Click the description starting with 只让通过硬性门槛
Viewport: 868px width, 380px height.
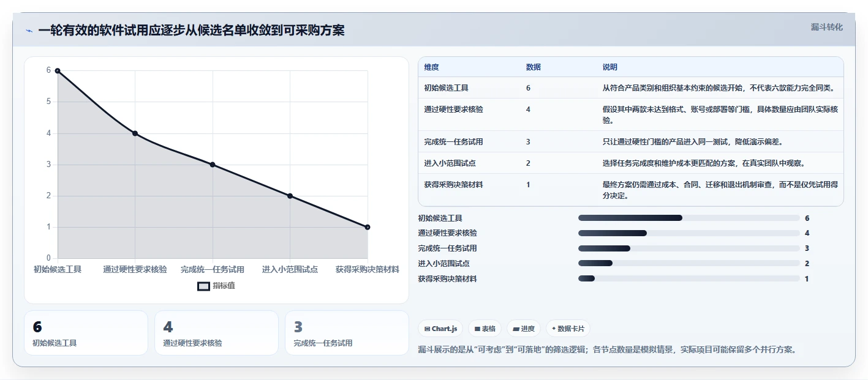(x=693, y=142)
